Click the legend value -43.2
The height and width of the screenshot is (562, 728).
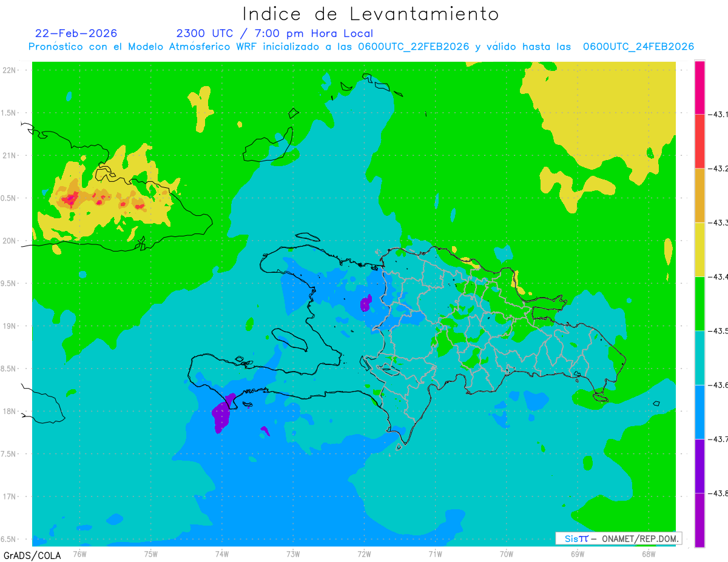tap(720, 169)
